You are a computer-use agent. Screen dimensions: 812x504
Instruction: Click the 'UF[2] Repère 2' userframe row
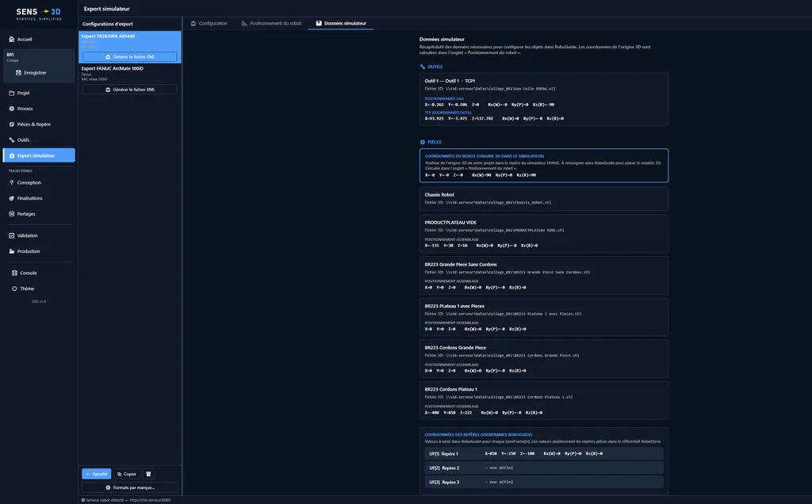click(x=544, y=468)
